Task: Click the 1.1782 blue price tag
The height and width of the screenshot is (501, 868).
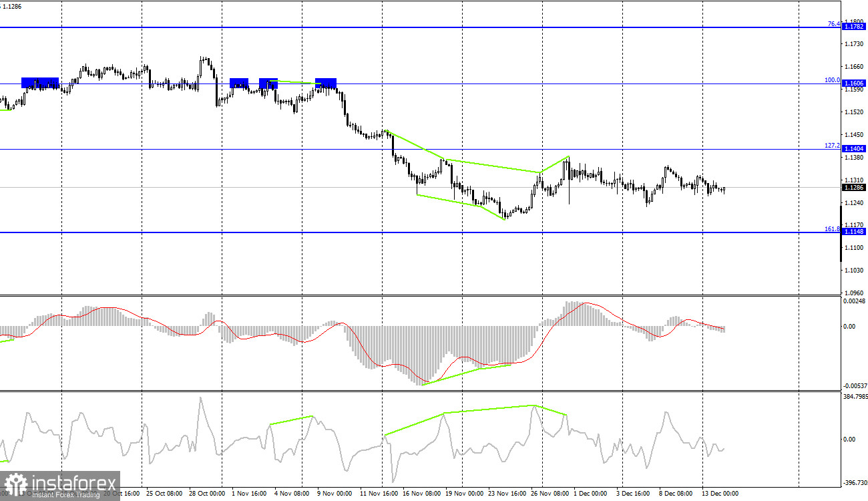Action: (x=855, y=27)
